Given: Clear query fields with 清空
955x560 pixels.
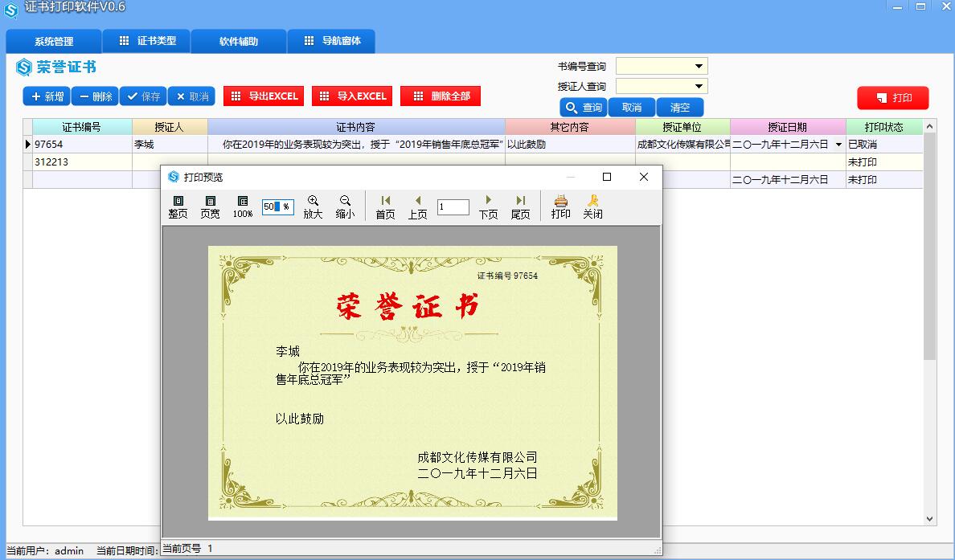Looking at the screenshot, I should (680, 108).
